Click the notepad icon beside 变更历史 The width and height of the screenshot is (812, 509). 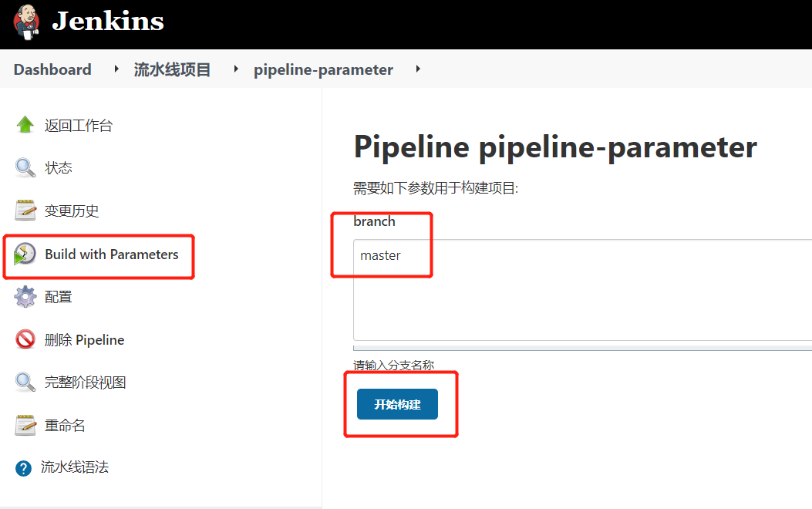(x=25, y=211)
